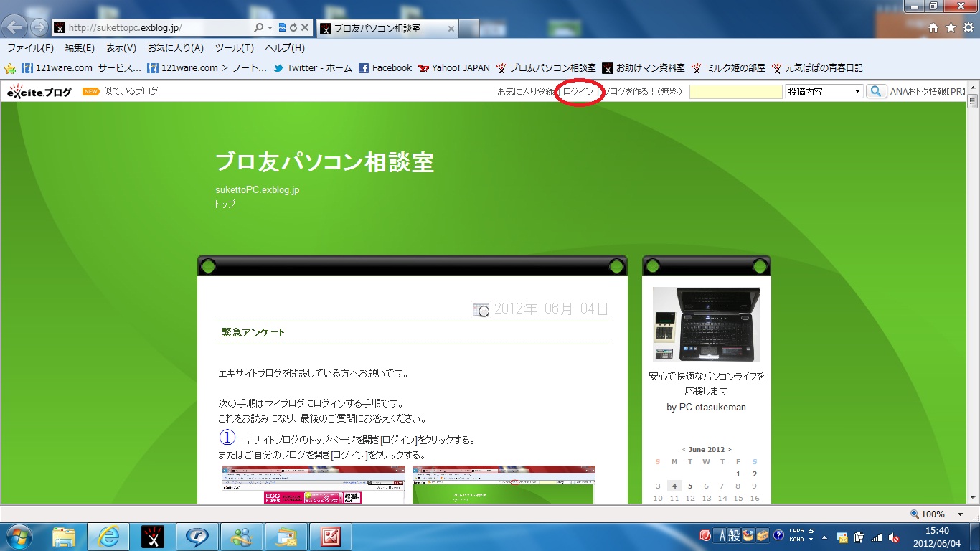
Task: Click the IME A般 input mode indicator
Action: click(727, 536)
